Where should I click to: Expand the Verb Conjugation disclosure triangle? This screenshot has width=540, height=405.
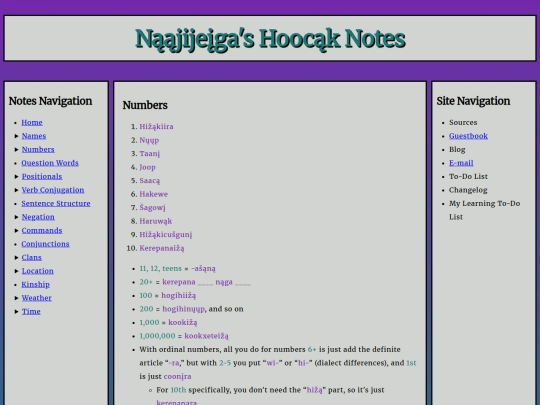click(x=16, y=190)
